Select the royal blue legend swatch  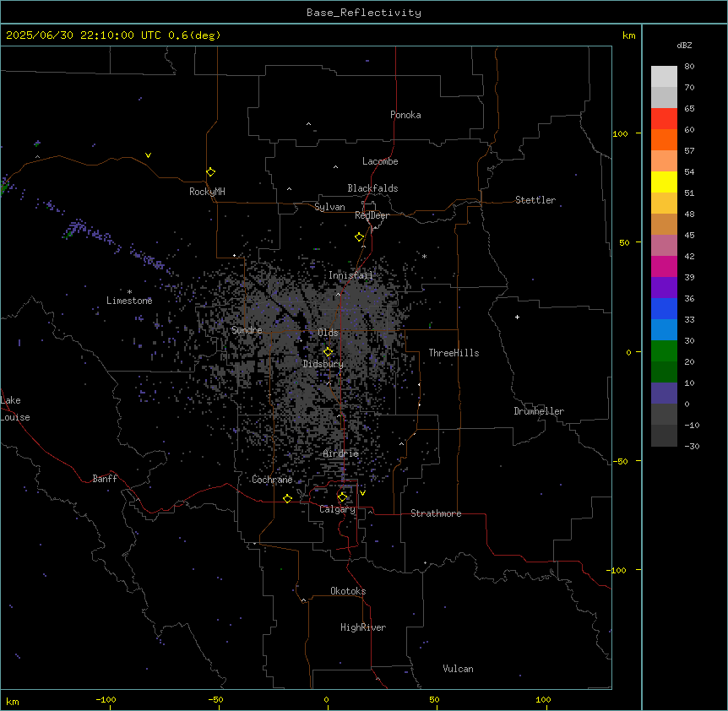click(x=664, y=308)
